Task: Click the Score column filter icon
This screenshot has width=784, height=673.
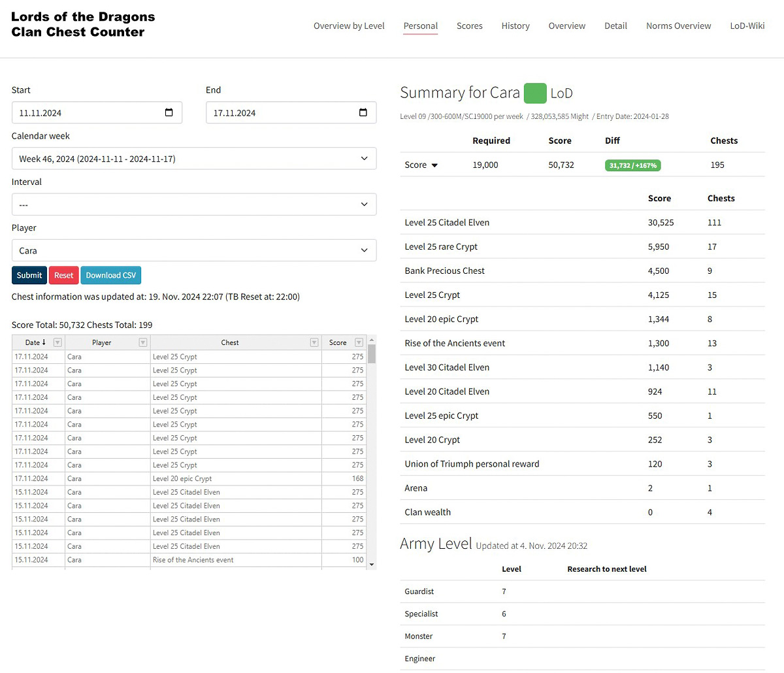Action: (359, 342)
